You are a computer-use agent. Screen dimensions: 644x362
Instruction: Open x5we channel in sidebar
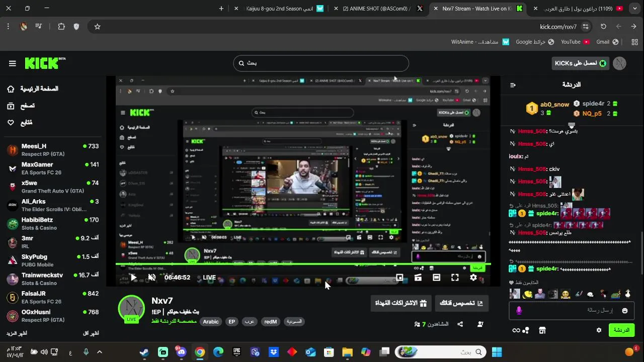[53, 187]
